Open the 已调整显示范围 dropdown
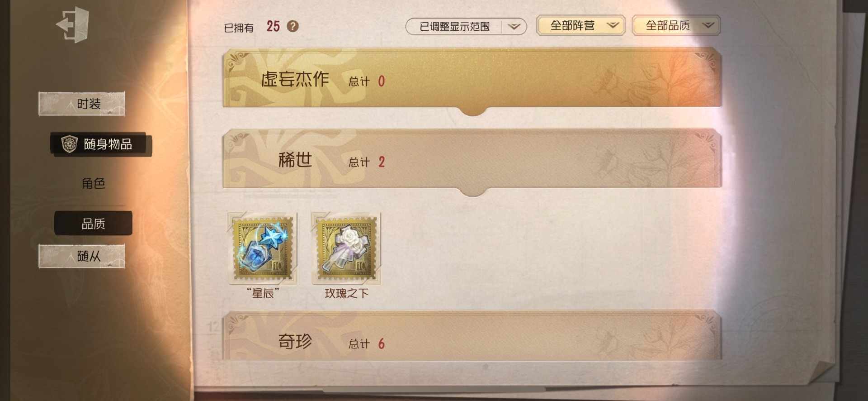868x401 pixels. coord(466,26)
